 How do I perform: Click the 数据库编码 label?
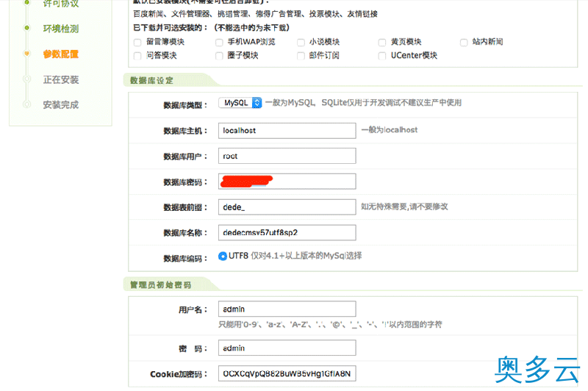tap(186, 259)
